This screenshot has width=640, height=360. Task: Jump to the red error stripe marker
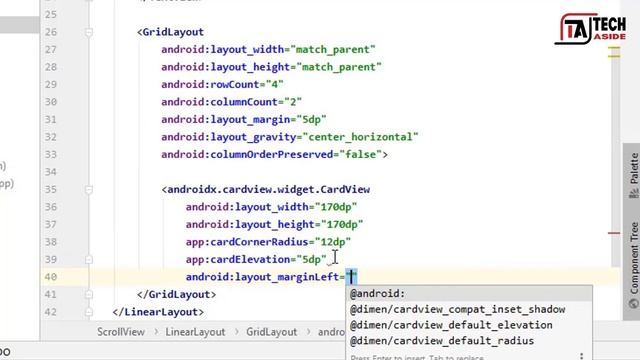coord(614,233)
